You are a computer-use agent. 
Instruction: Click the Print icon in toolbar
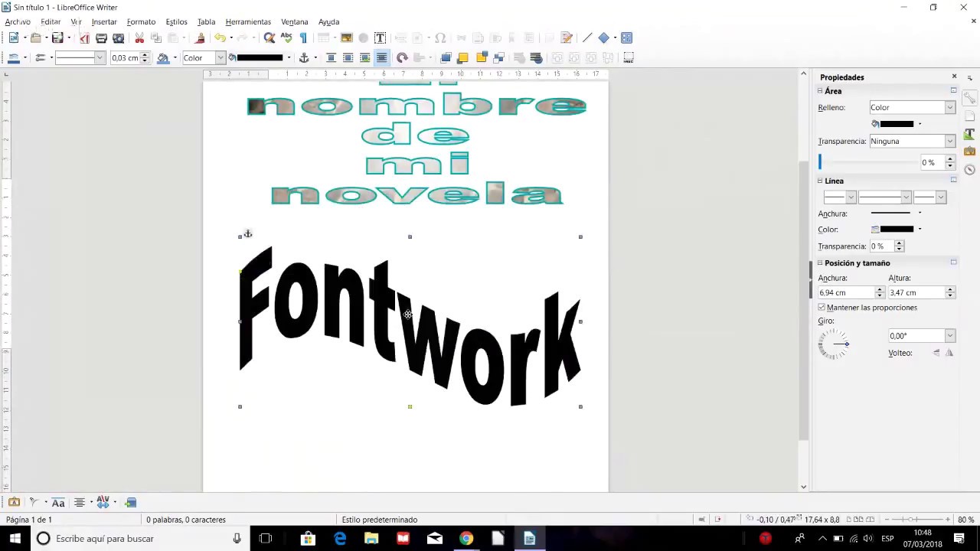101,37
